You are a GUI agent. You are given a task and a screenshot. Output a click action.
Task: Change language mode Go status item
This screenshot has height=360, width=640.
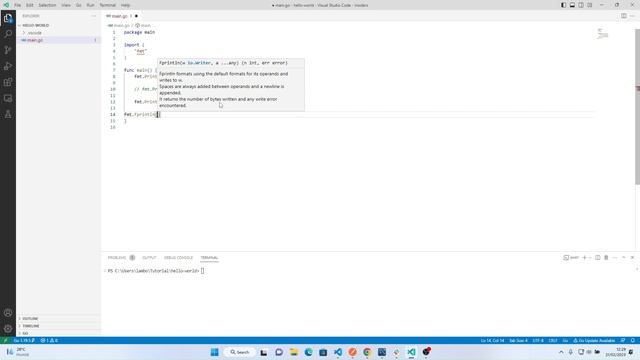565,340
